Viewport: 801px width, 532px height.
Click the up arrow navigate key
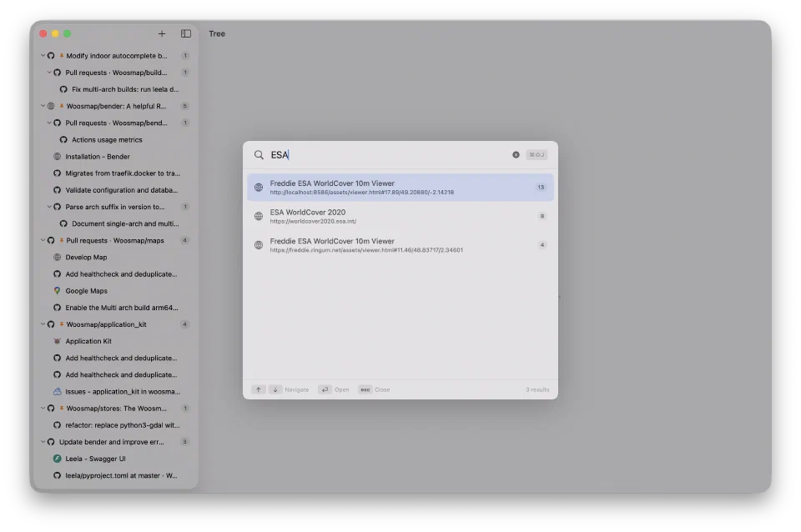[259, 389]
